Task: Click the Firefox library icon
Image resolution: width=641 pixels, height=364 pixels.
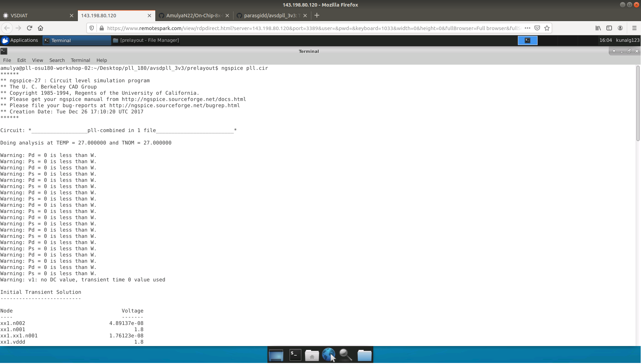Action: (x=598, y=28)
